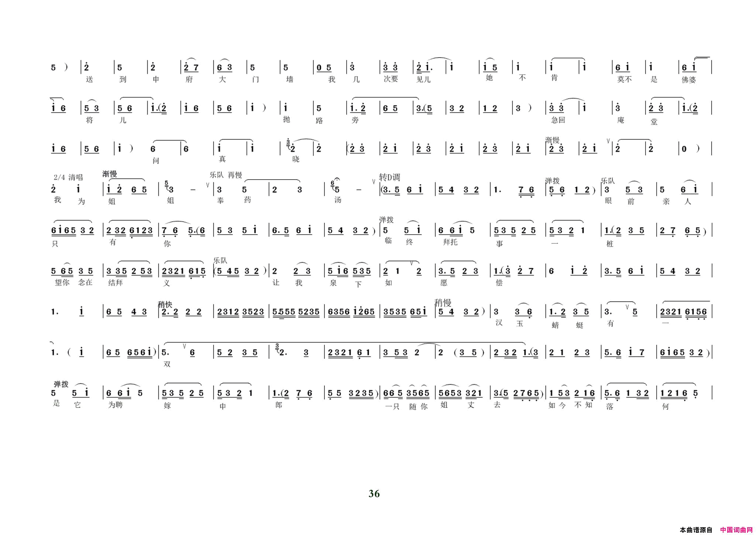756x535 pixels.
Task: Click the lyric 汤 in the fourth line
Action: pos(338,200)
